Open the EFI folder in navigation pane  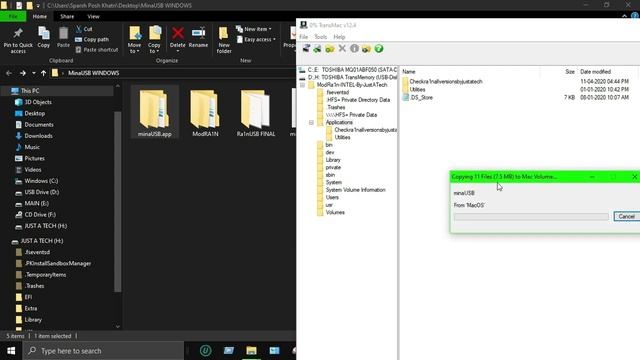tap(28, 297)
